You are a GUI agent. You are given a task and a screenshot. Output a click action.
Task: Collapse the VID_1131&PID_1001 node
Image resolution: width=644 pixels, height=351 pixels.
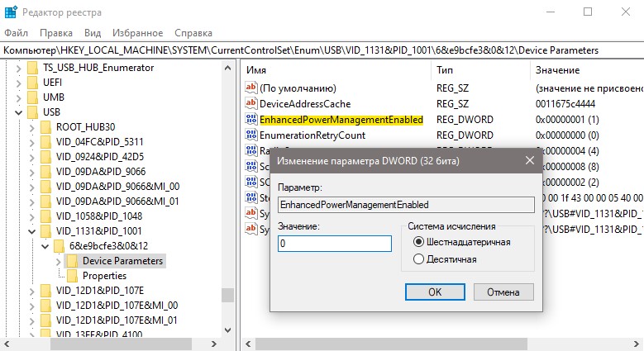click(31, 231)
